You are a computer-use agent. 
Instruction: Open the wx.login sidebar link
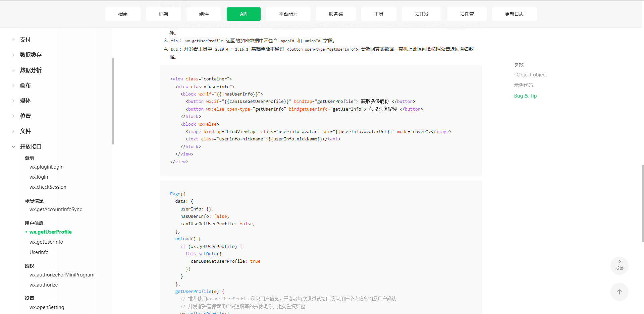pyautogui.click(x=39, y=177)
